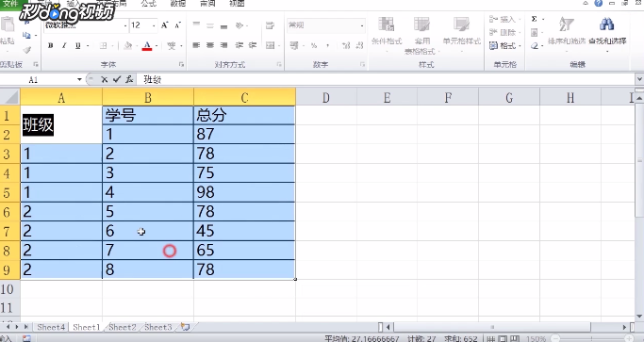Open Excel Help question mark

599,3
